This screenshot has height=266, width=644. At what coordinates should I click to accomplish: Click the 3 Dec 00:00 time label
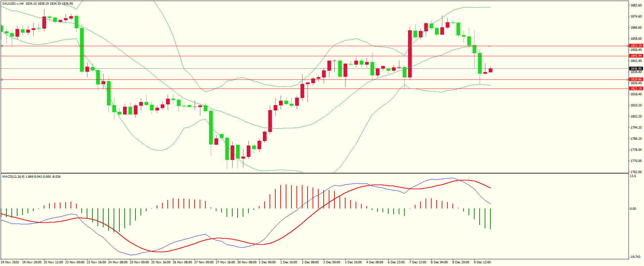tap(332, 262)
